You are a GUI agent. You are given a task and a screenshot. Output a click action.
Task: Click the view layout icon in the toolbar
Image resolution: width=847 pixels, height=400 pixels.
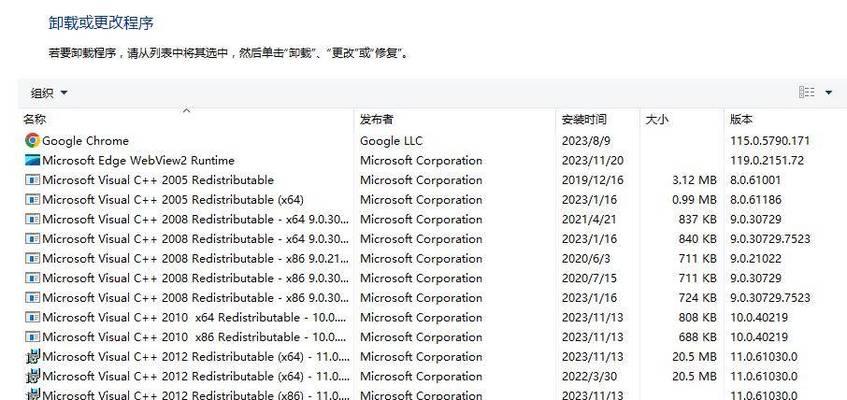click(806, 92)
